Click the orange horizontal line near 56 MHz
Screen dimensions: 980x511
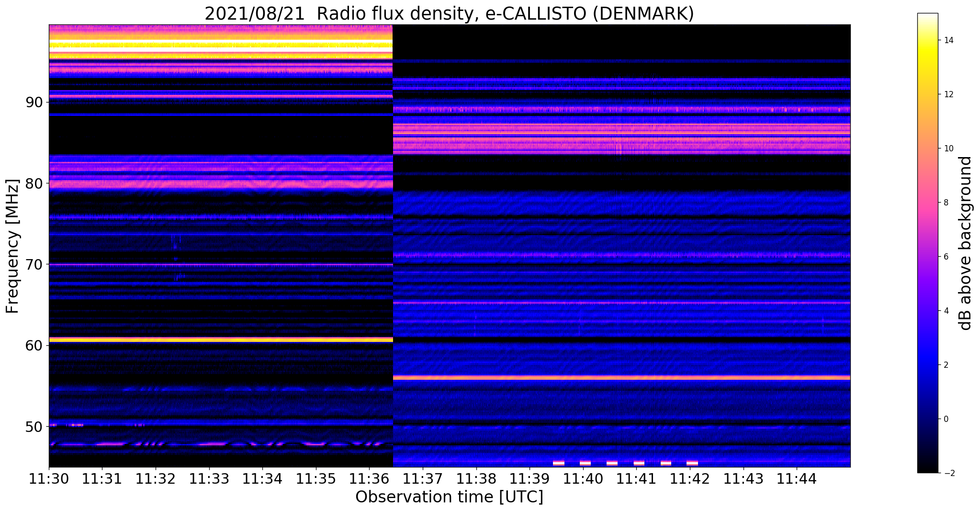[621, 378]
